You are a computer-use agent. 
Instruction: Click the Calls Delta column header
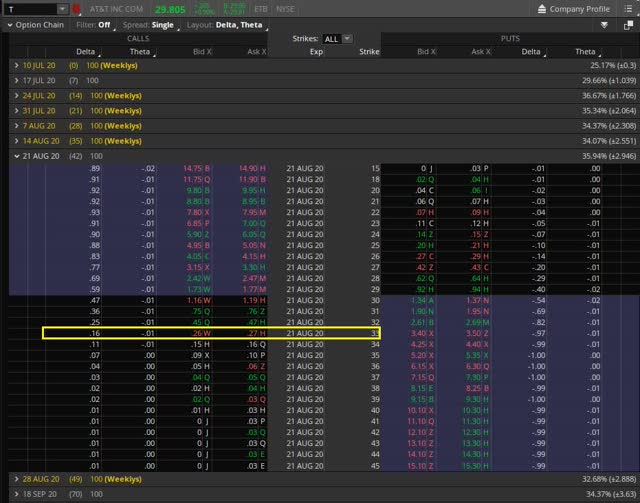tap(86, 51)
